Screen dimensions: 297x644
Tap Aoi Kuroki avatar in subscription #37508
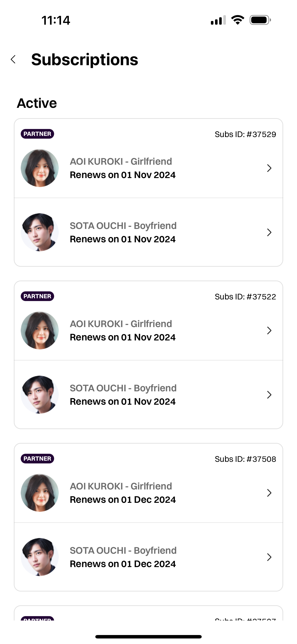click(x=40, y=493)
